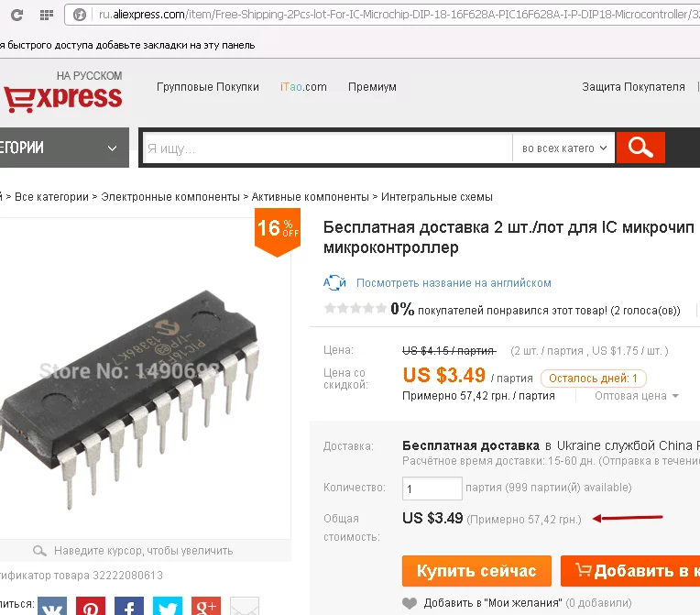This screenshot has width=700, height=615.
Task: Share by email envelope icon
Action: (x=245, y=606)
